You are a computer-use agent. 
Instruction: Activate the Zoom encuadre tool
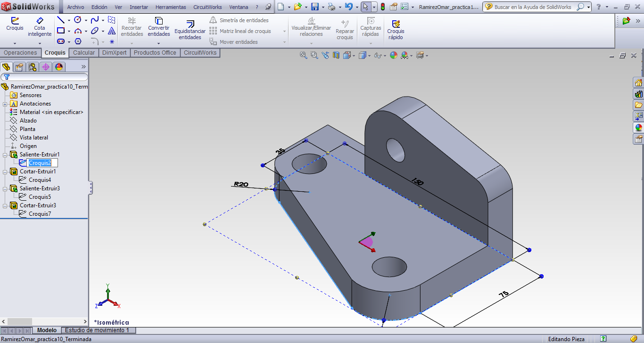point(314,55)
